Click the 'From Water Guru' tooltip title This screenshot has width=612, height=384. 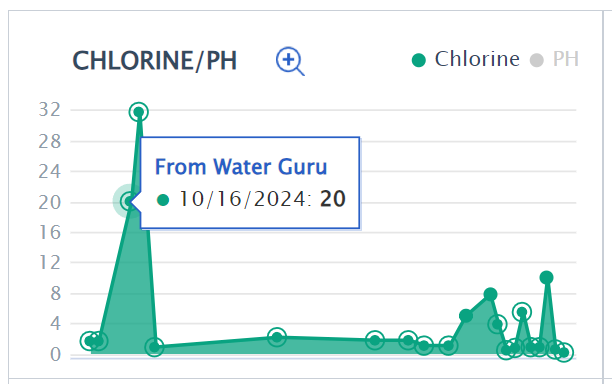[x=241, y=167]
